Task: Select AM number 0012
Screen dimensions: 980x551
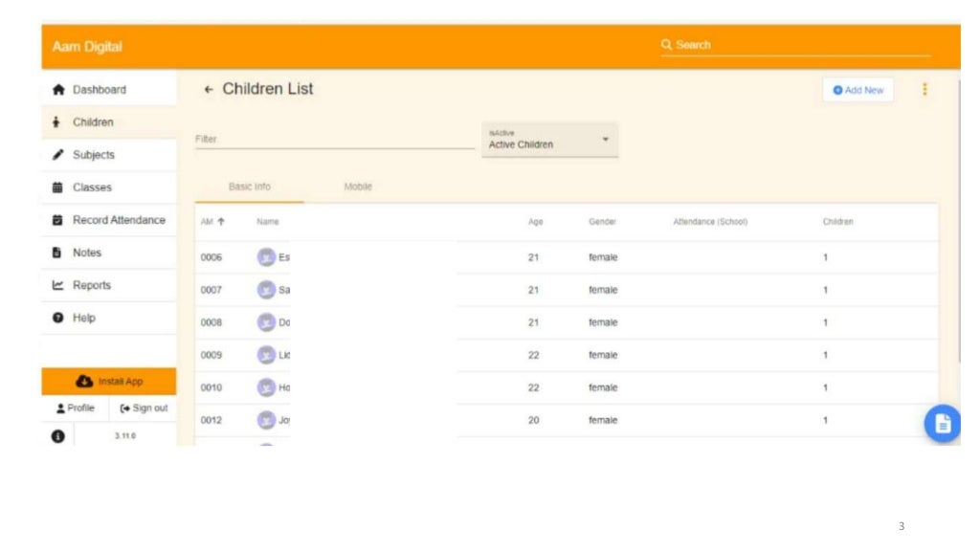Action: (x=212, y=420)
